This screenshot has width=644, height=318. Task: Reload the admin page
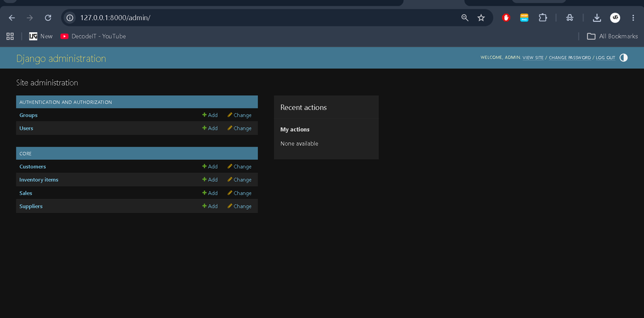[48, 18]
